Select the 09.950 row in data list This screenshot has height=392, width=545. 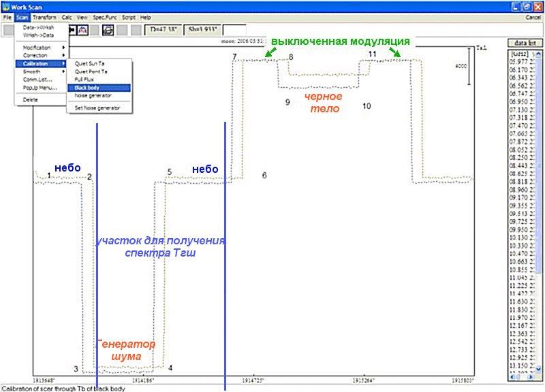click(x=522, y=229)
